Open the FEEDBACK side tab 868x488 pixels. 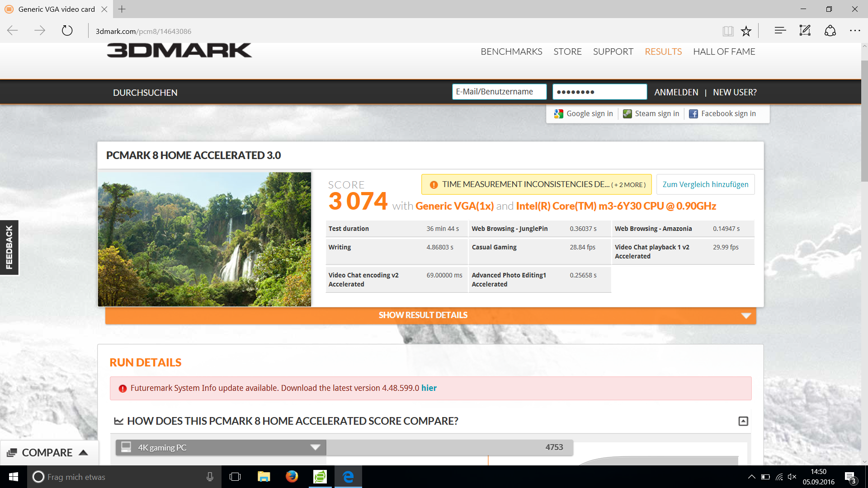(9, 248)
